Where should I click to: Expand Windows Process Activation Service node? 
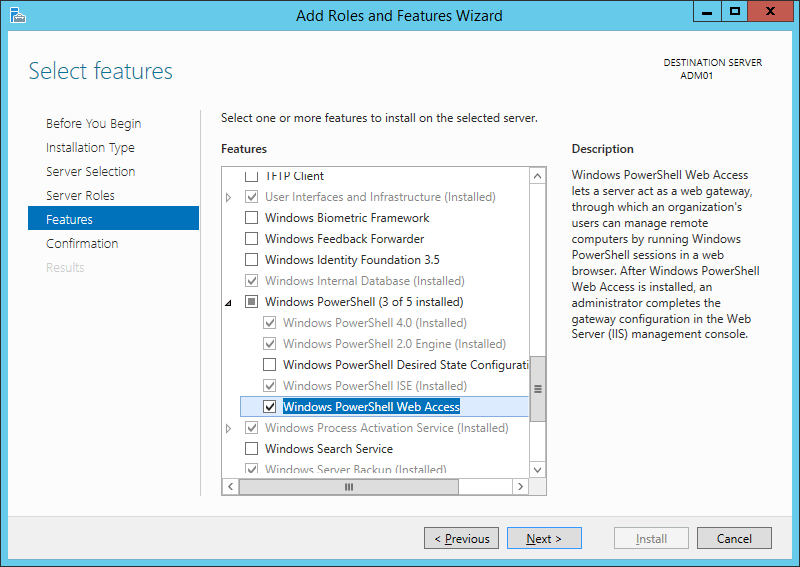coord(229,428)
